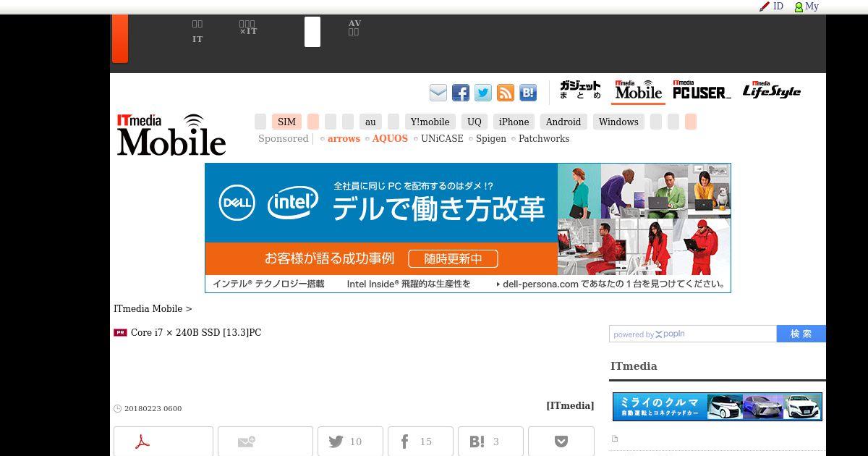Screen dimensions: 868x456
Task: Select the au category tag
Action: pos(370,122)
